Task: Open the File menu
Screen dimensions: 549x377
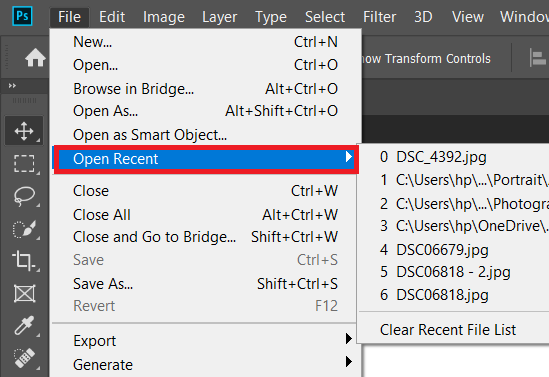Action: 69,17
